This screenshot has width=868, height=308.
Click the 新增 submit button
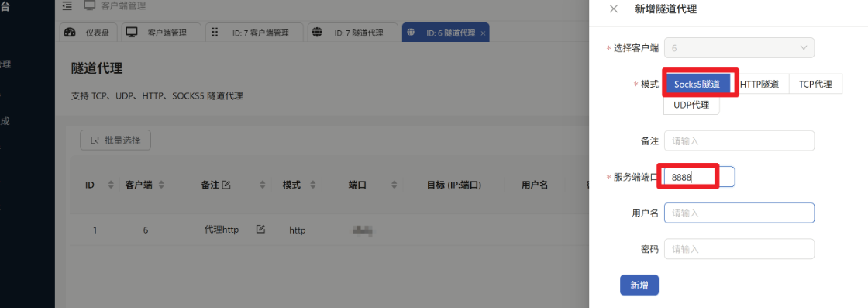pyautogui.click(x=639, y=286)
